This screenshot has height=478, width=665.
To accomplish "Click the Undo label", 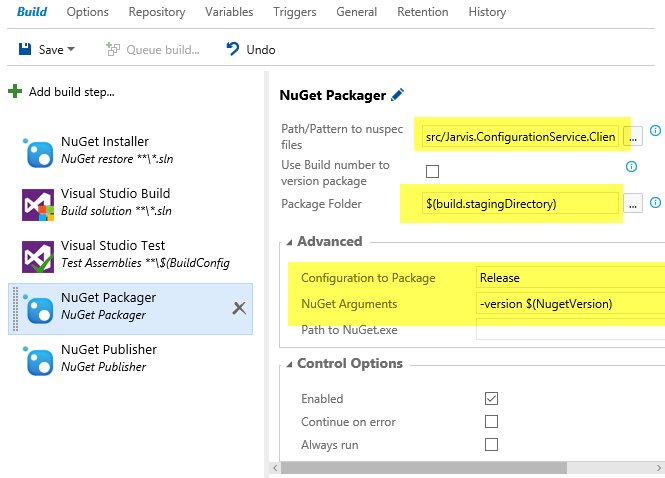I will pos(261,50).
